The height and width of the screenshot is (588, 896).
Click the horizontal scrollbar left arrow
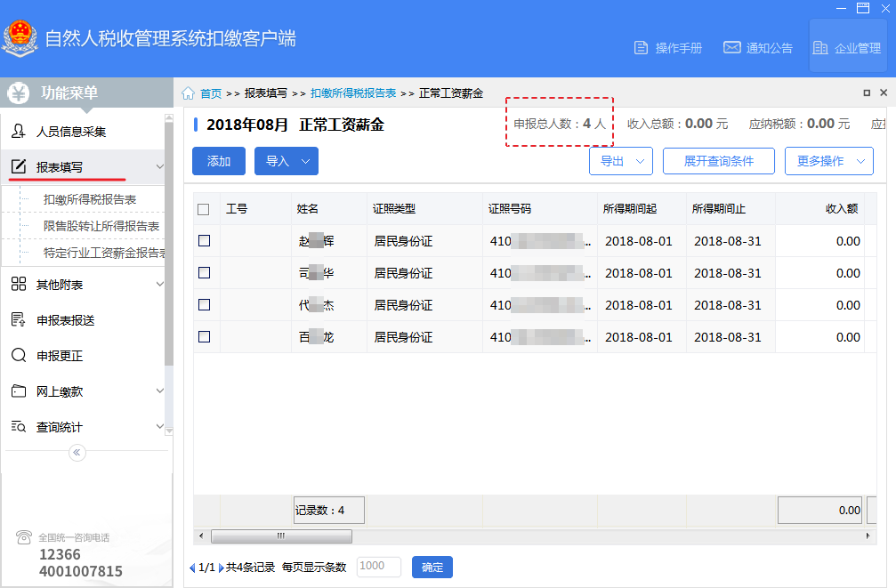(201, 536)
